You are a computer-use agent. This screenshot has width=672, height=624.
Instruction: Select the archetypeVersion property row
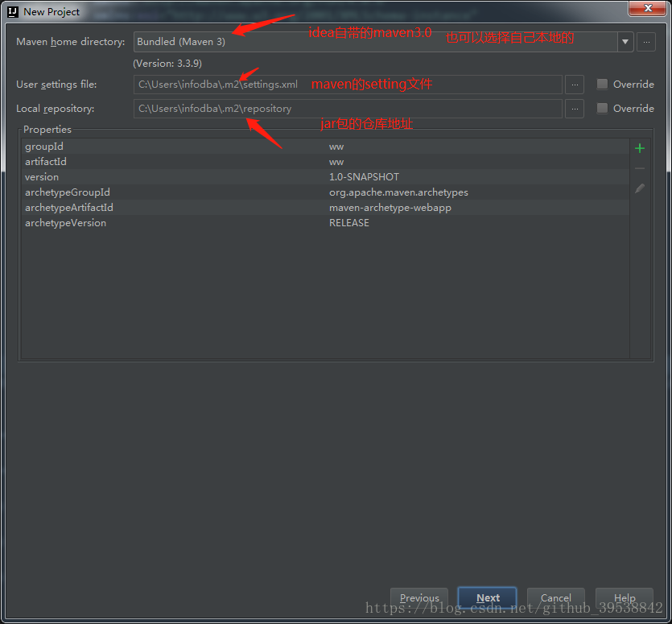325,223
